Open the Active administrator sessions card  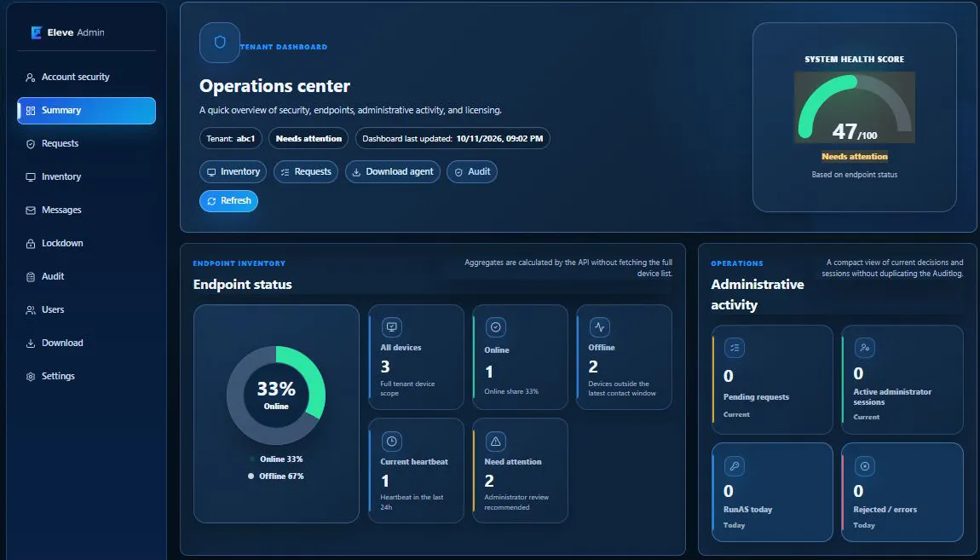click(x=902, y=379)
